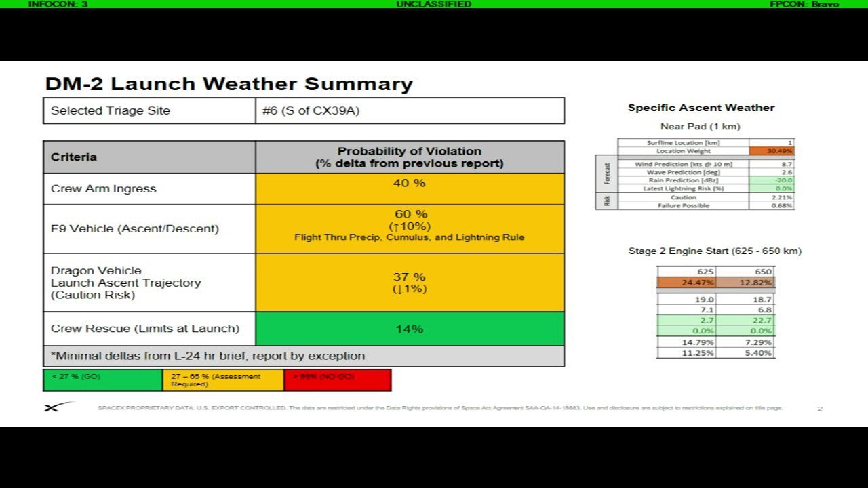Click the '37 %' Dragon Vehicle probability cell
The image size is (868, 488).
pos(410,283)
